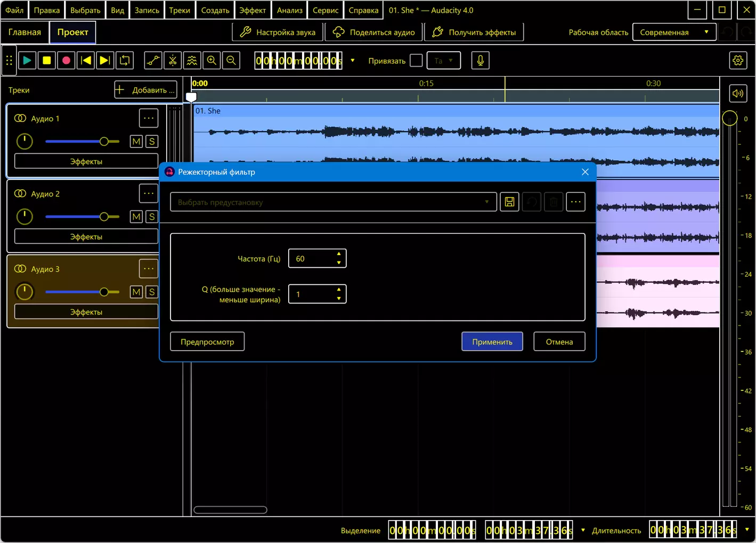The height and width of the screenshot is (543, 756).
Task: Start playback with the Play button
Action: 27,61
